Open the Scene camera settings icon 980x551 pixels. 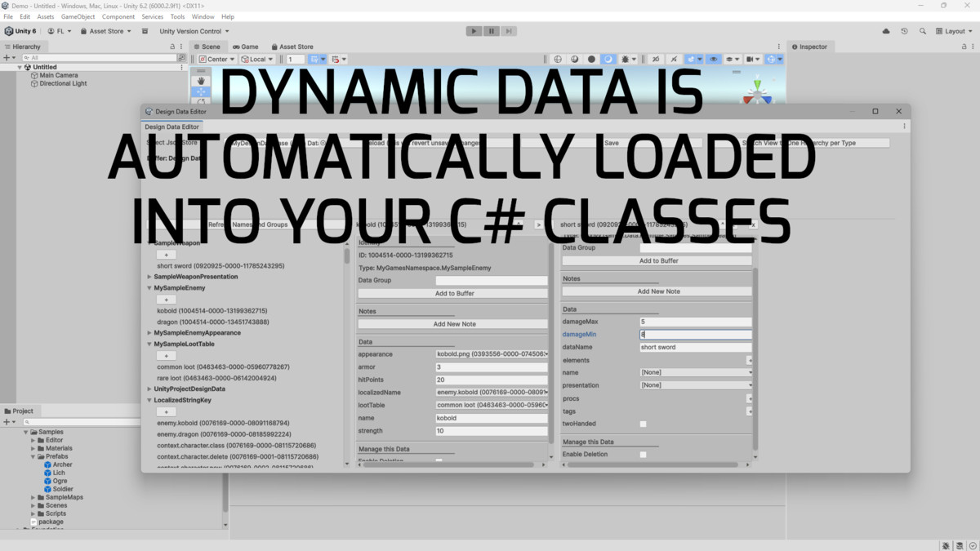tap(752, 59)
